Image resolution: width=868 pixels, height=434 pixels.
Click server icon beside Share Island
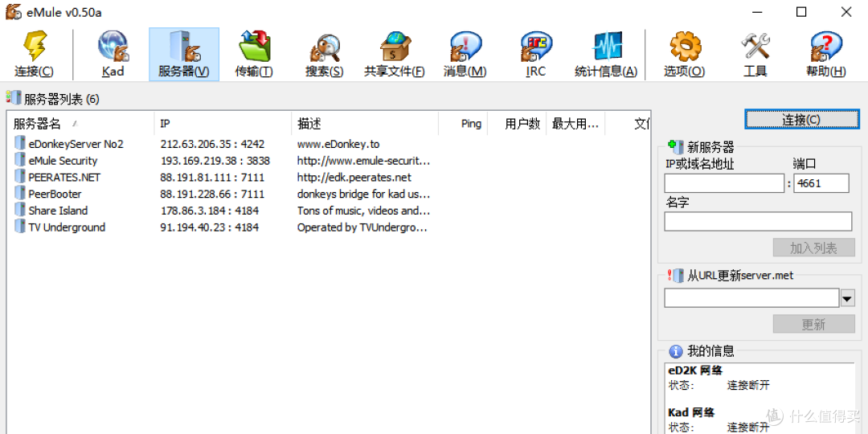pyautogui.click(x=20, y=211)
